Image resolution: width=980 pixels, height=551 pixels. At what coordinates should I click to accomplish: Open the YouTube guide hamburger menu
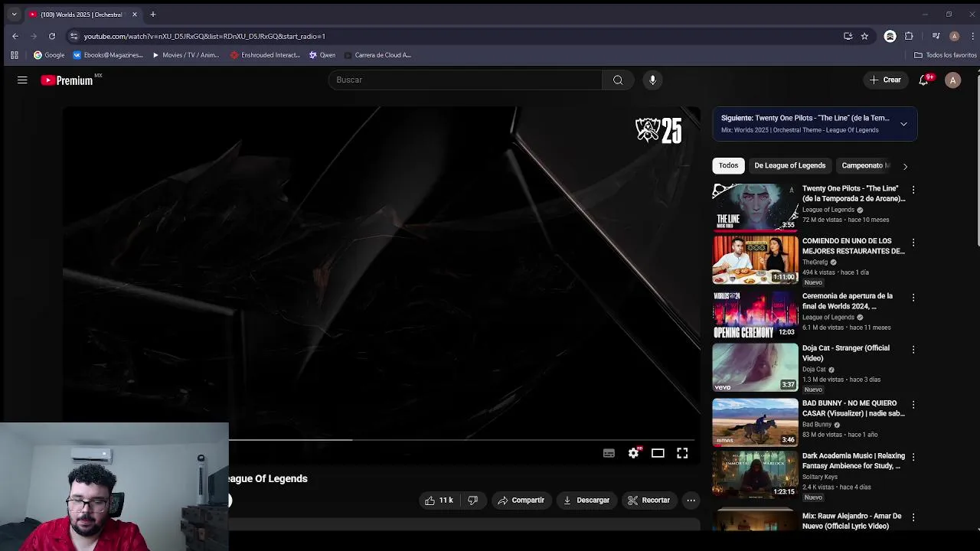point(22,80)
